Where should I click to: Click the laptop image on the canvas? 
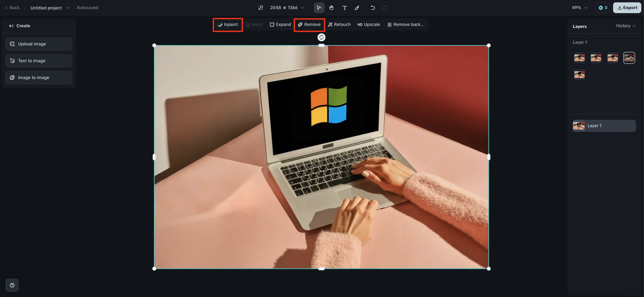tap(321, 157)
